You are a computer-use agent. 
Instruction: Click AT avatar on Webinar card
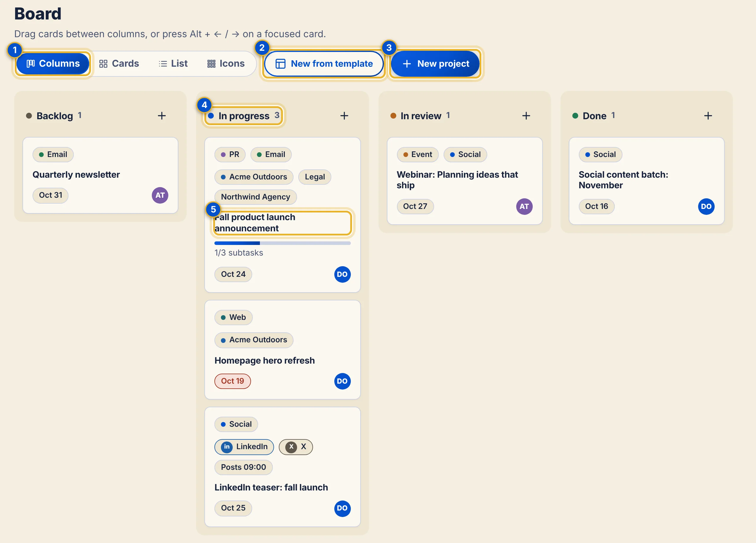[524, 206]
